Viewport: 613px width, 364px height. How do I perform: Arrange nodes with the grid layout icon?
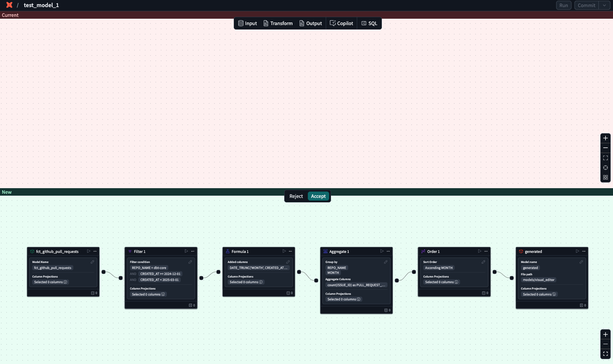tap(606, 177)
